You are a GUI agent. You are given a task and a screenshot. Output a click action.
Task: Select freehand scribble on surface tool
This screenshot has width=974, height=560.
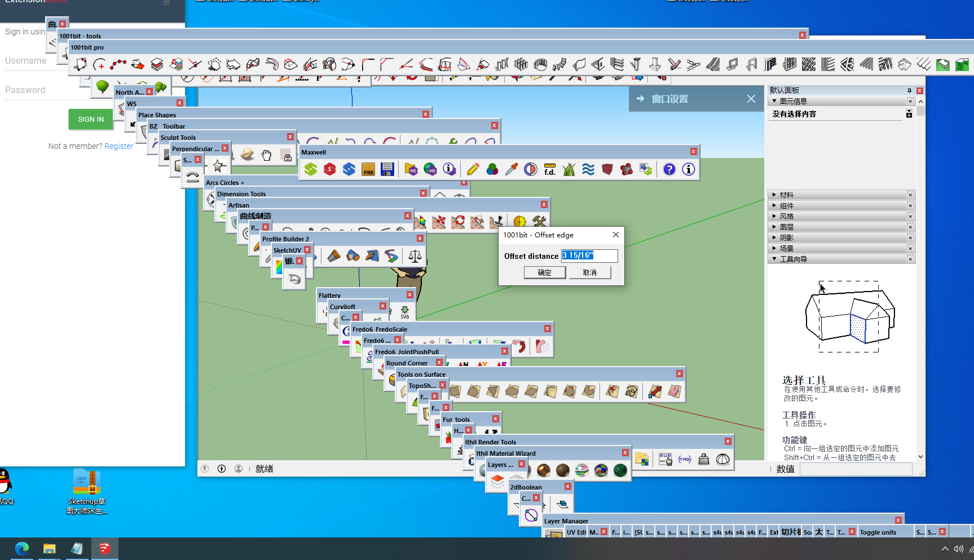click(x=632, y=391)
